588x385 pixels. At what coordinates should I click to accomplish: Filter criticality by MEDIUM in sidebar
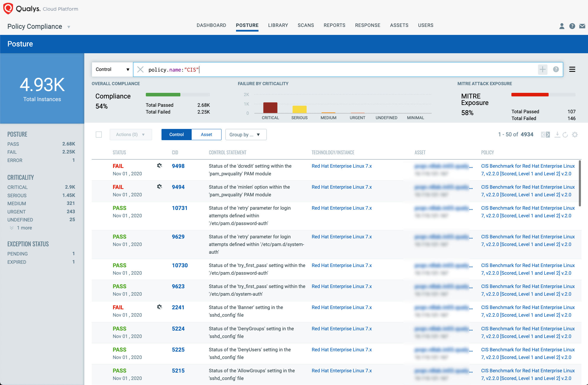(x=41, y=203)
